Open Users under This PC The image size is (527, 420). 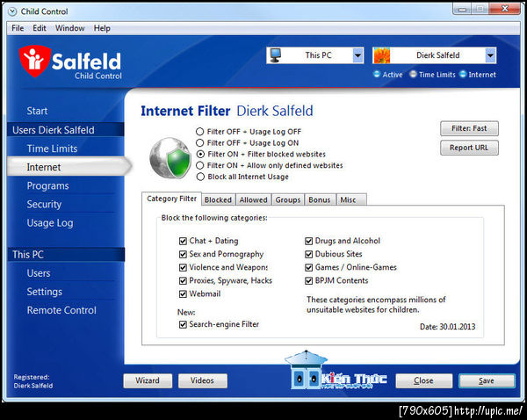[39, 273]
